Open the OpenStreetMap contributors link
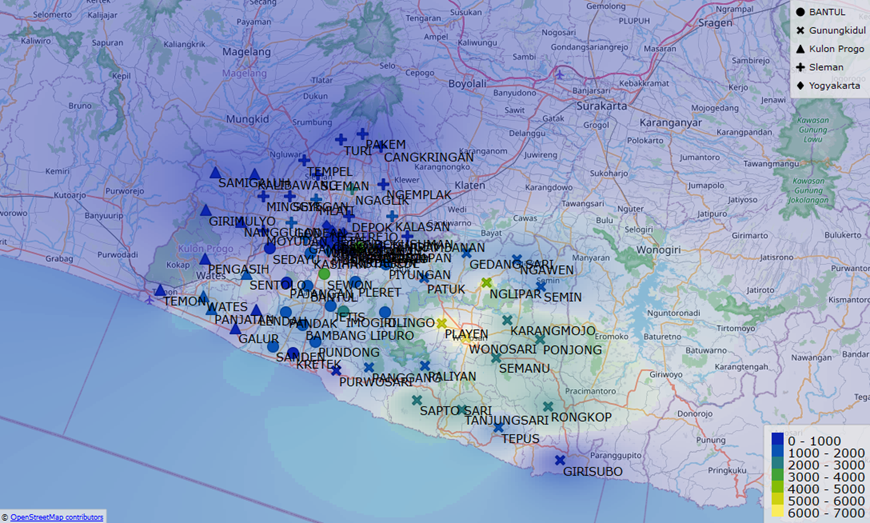The width and height of the screenshot is (870, 523). coord(56,517)
